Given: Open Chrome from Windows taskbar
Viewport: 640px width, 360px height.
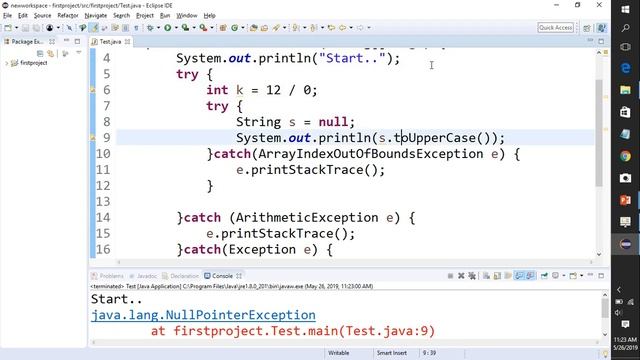Looking at the screenshot, I should (x=625, y=156).
